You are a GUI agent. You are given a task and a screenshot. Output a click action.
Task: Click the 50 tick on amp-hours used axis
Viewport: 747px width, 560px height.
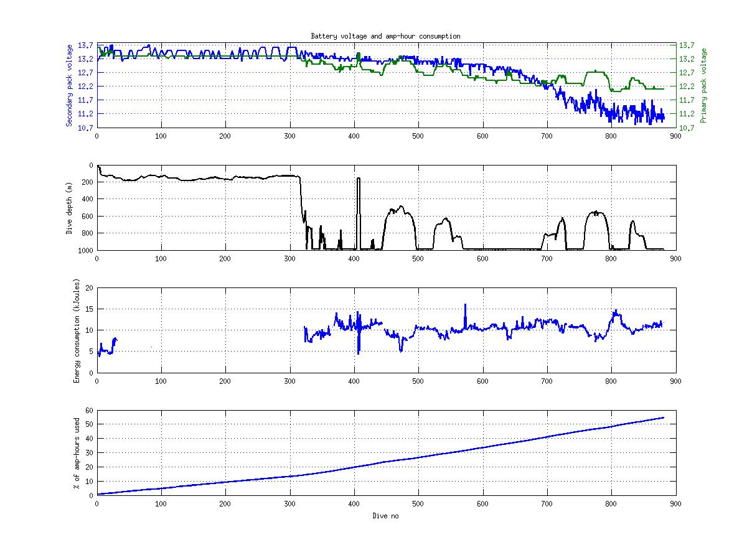pyautogui.click(x=90, y=425)
